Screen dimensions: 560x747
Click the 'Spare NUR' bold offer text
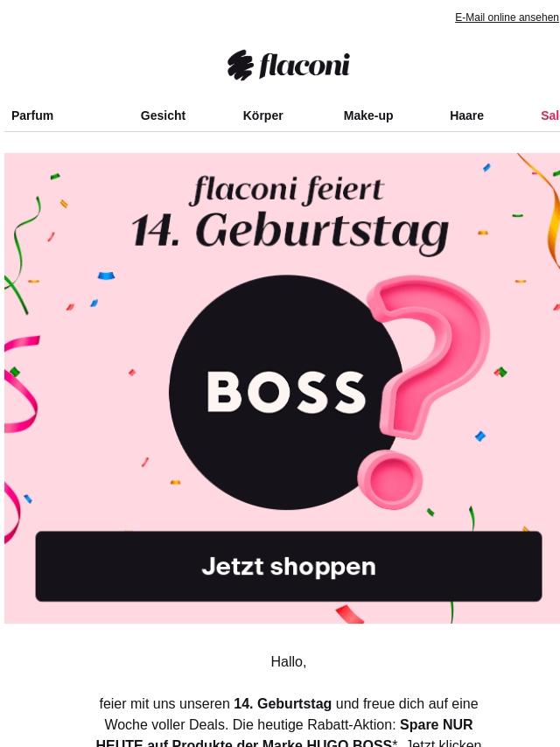[436, 724]
